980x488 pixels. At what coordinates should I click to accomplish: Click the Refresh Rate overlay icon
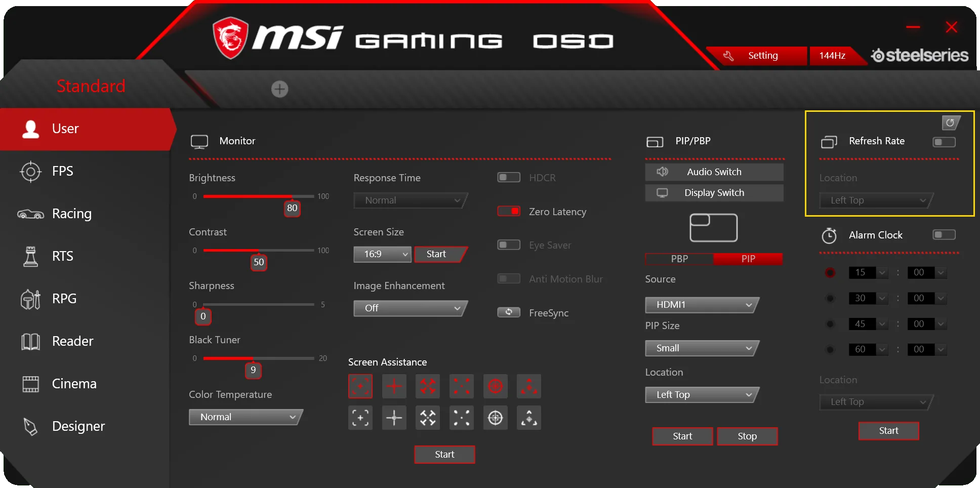coord(829,142)
